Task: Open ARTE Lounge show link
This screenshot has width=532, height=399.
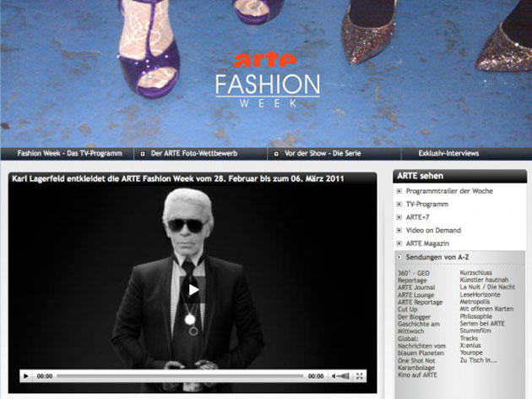Action: coord(416,295)
